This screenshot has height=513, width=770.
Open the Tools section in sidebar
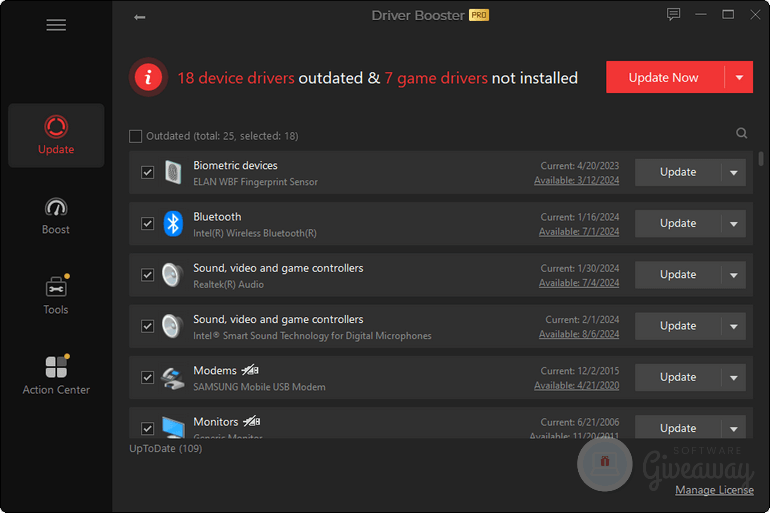click(56, 295)
